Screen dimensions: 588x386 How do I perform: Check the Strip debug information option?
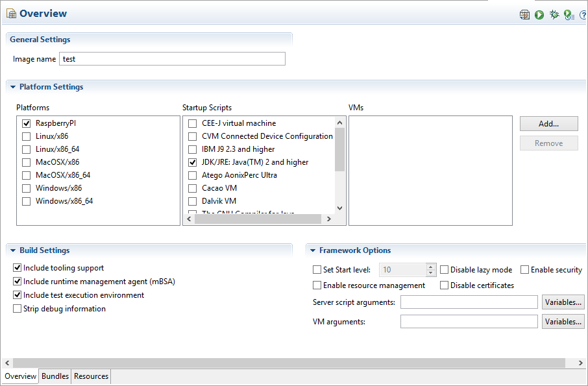pyautogui.click(x=18, y=309)
